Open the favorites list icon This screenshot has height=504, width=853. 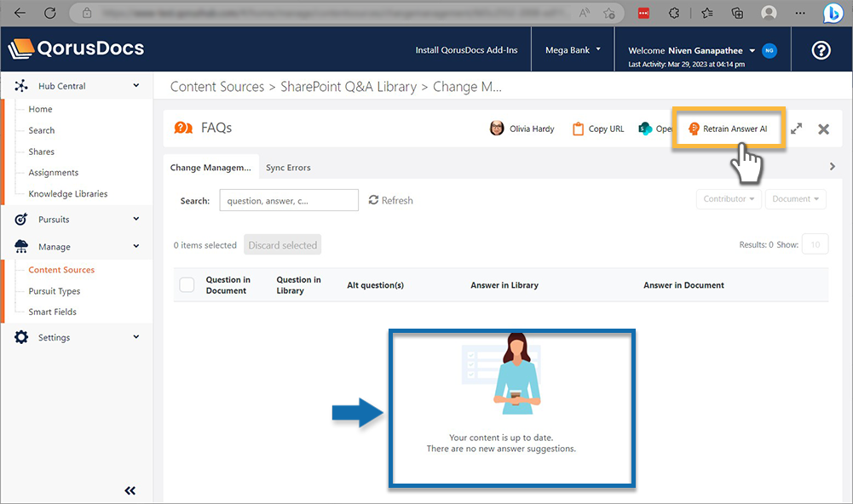pyautogui.click(x=707, y=13)
